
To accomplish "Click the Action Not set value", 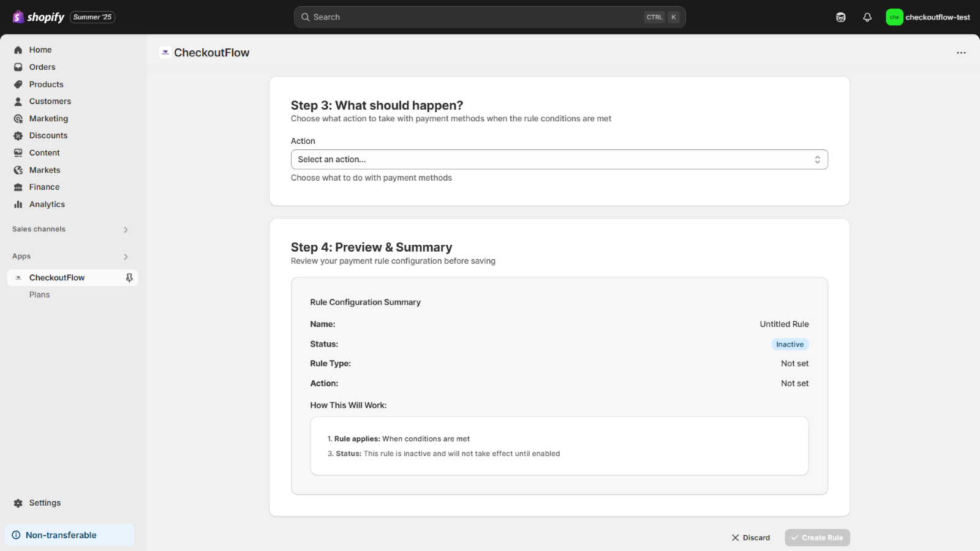I will tap(794, 384).
